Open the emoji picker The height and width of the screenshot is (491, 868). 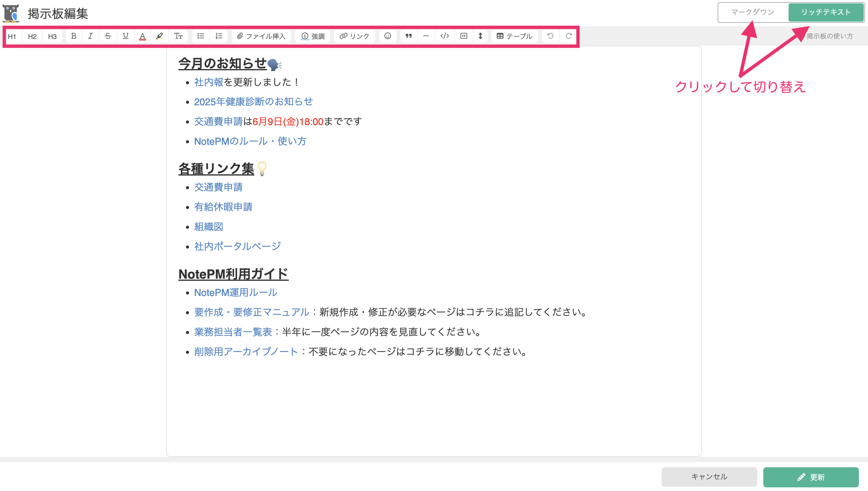coord(388,37)
